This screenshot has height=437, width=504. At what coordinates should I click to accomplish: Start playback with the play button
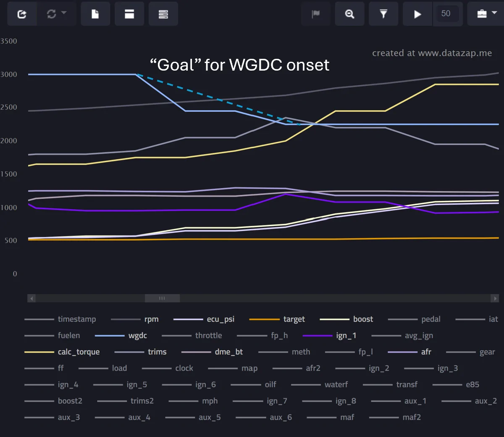coord(417,14)
